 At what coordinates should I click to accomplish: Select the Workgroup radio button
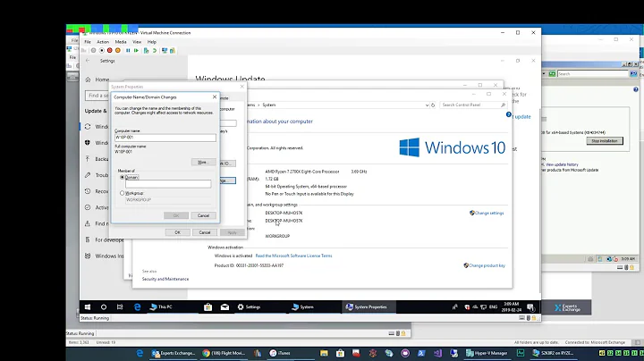coord(122,193)
